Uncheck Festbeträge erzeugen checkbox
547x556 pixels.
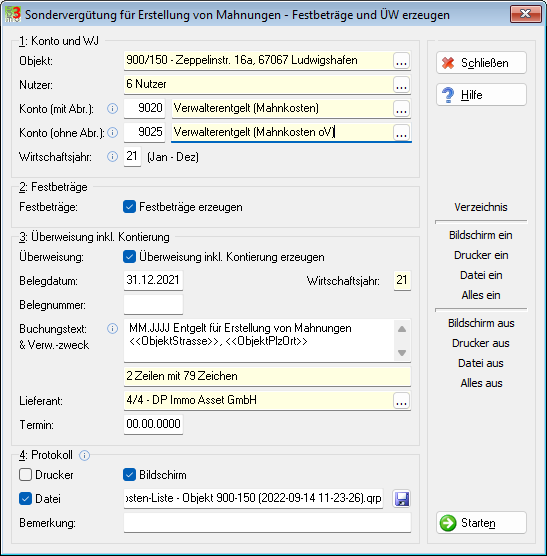pyautogui.click(x=129, y=207)
